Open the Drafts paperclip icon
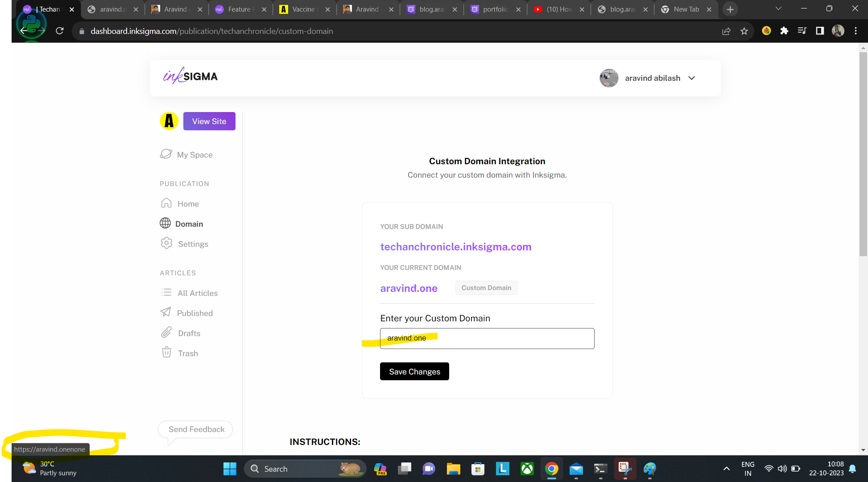 click(x=166, y=332)
